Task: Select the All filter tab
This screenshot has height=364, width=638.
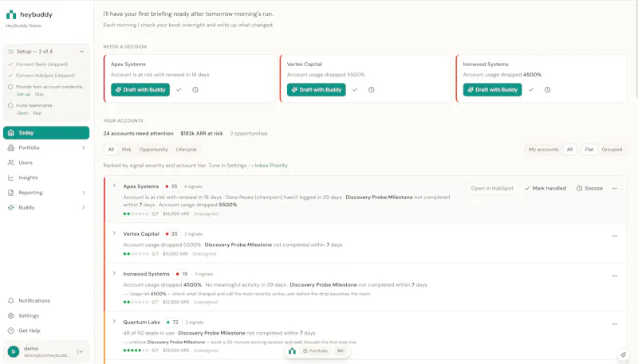Action: 111,150
